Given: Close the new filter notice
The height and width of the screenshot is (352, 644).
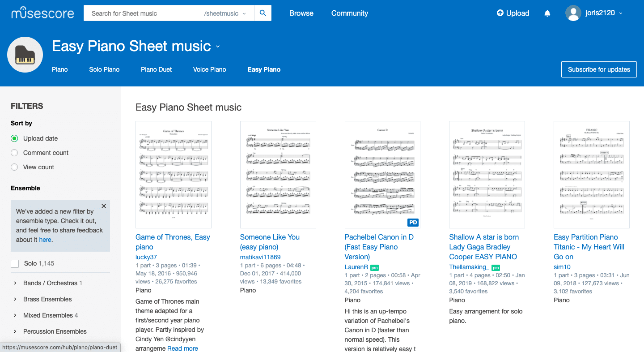Looking at the screenshot, I should (104, 206).
